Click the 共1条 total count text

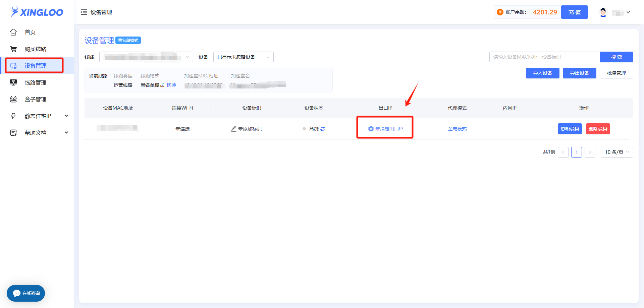click(549, 152)
